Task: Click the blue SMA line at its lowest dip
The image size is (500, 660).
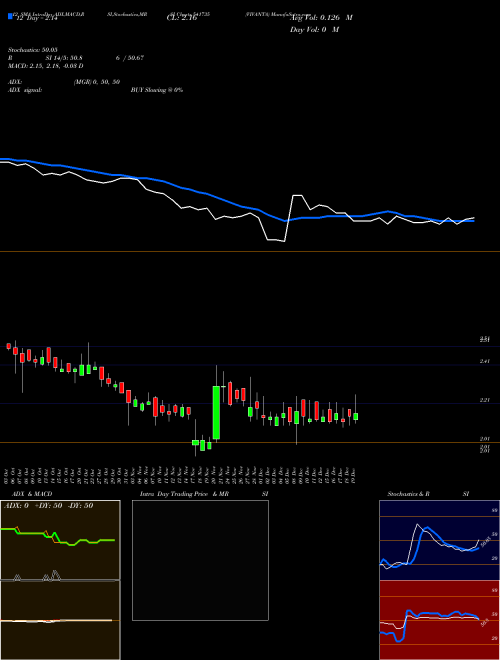Action: (285, 220)
